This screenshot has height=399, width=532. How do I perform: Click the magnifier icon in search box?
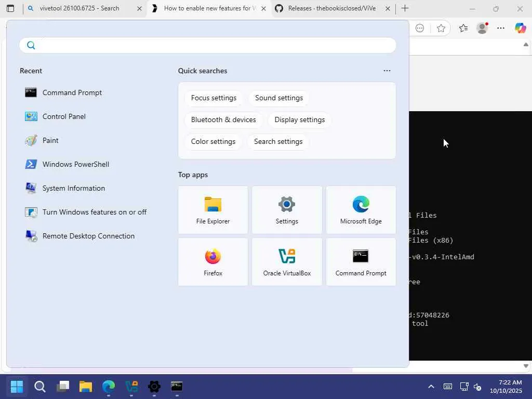(31, 45)
